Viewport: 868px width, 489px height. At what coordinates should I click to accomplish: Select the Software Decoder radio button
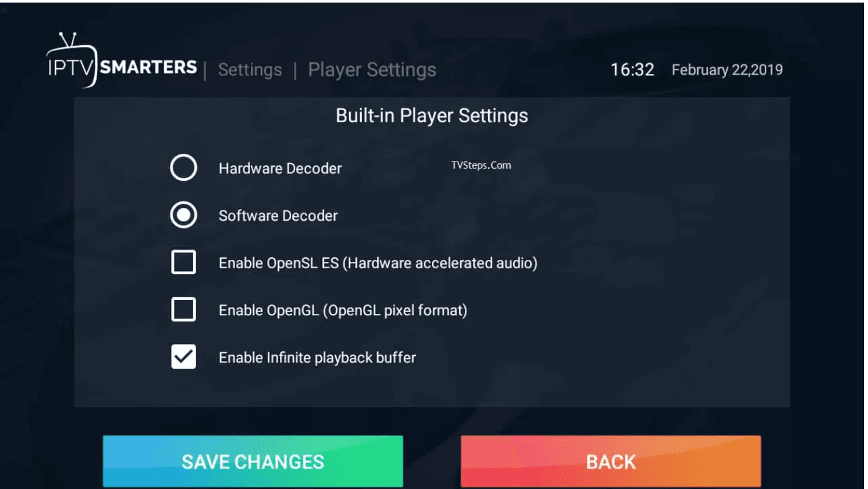point(184,216)
